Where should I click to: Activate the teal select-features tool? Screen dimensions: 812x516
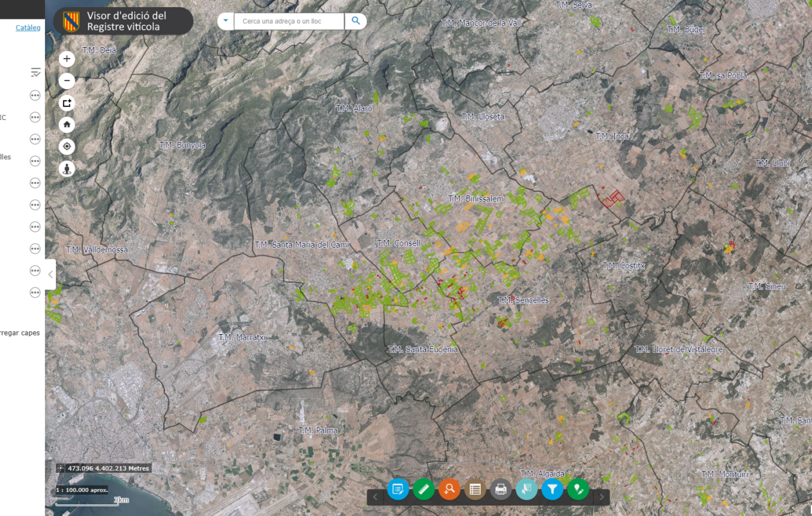click(x=527, y=490)
